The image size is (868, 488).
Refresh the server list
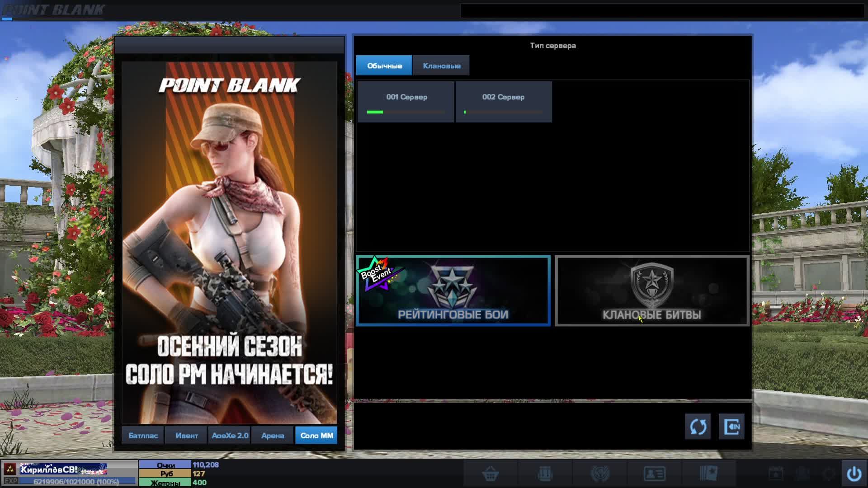698,427
